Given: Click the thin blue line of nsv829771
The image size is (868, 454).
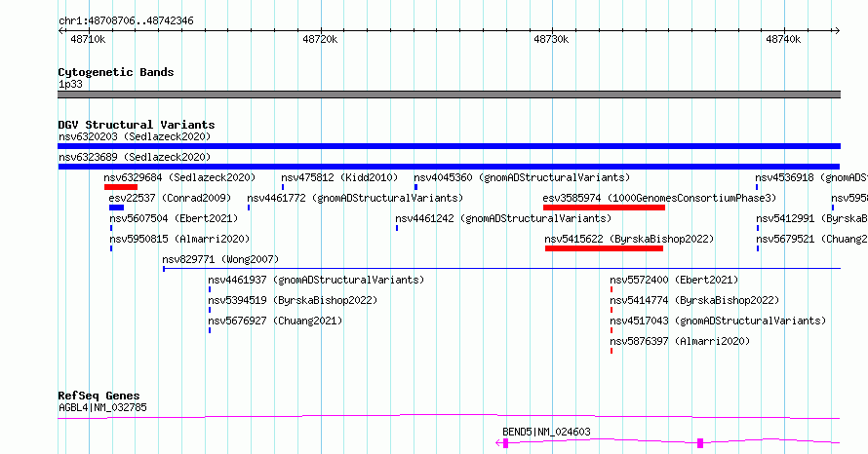Looking at the screenshot, I should click(501, 269).
